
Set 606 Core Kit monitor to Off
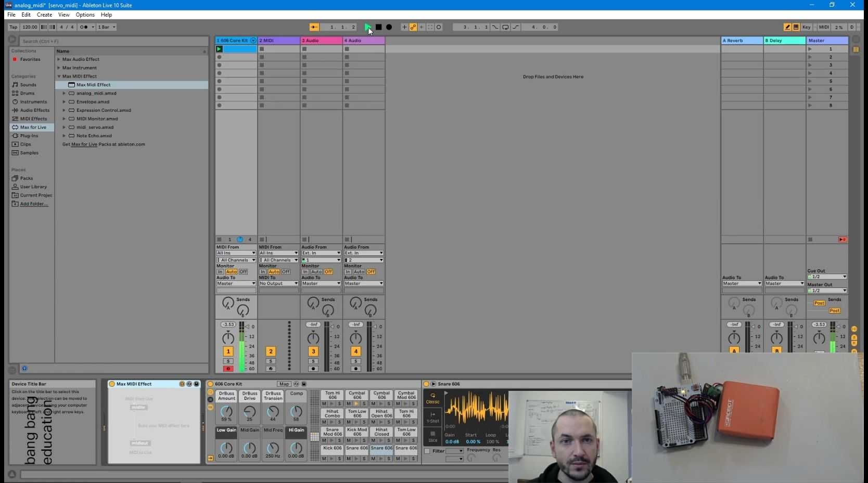(x=243, y=272)
